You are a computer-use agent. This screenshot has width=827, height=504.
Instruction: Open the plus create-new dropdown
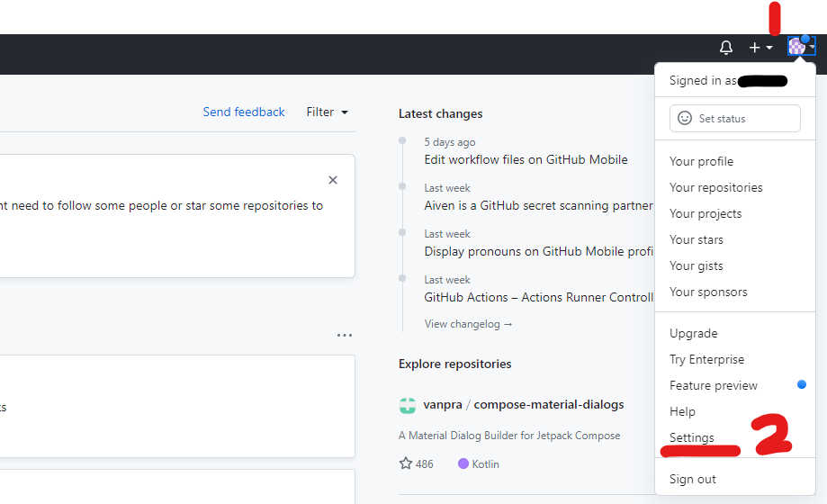pos(760,48)
